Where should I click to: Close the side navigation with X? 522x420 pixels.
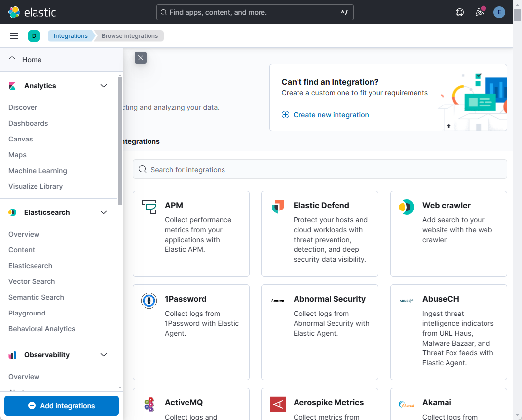click(x=141, y=58)
